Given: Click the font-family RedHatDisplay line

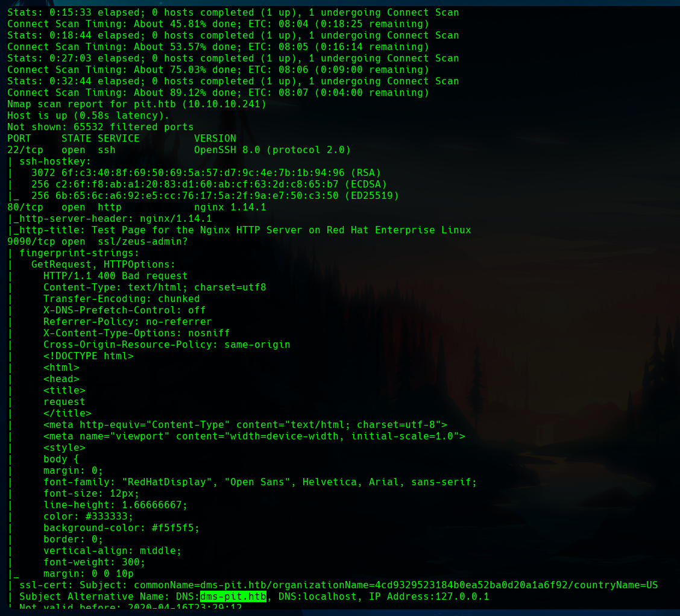Looking at the screenshot, I should tap(260, 482).
